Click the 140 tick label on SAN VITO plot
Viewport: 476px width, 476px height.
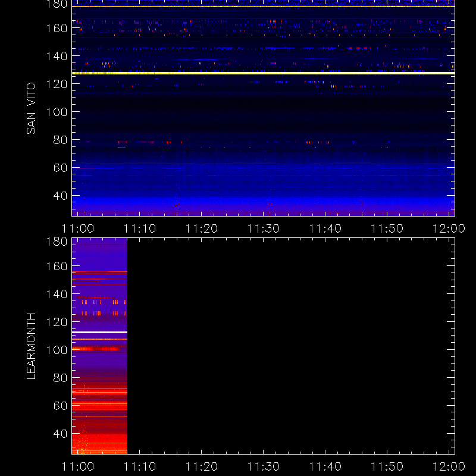[57, 56]
